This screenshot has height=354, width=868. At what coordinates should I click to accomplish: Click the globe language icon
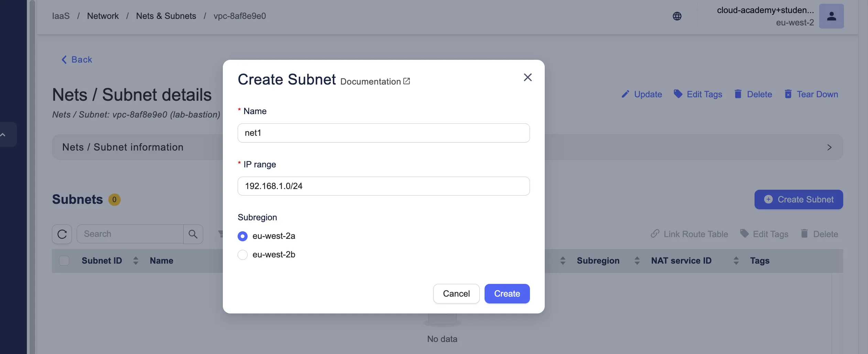pos(677,16)
